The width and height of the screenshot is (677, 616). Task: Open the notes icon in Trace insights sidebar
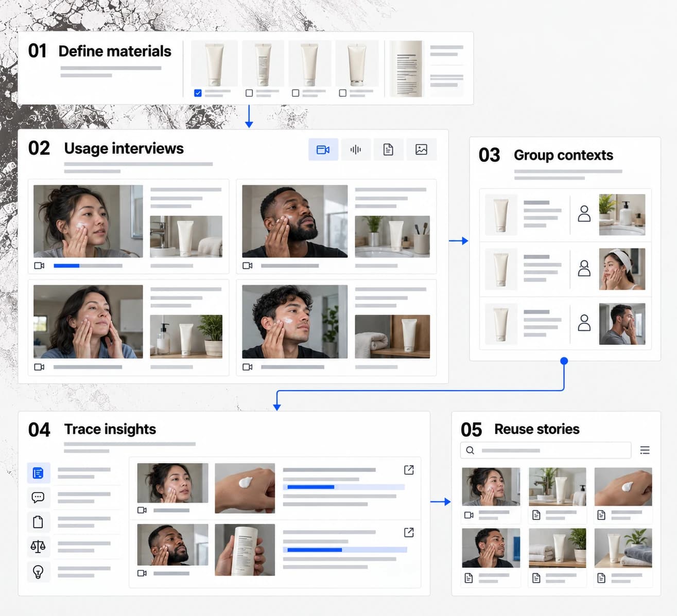pyautogui.click(x=38, y=473)
